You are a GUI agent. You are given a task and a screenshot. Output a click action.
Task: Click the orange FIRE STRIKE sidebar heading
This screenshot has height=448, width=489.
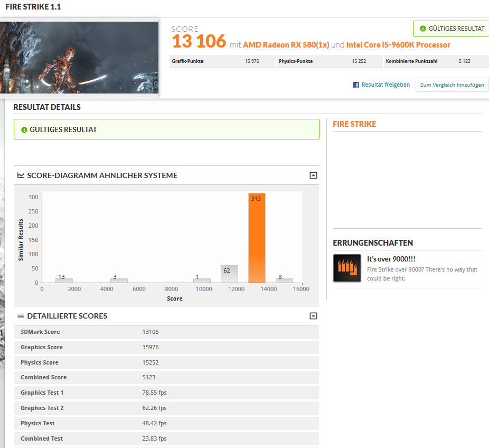[354, 124]
